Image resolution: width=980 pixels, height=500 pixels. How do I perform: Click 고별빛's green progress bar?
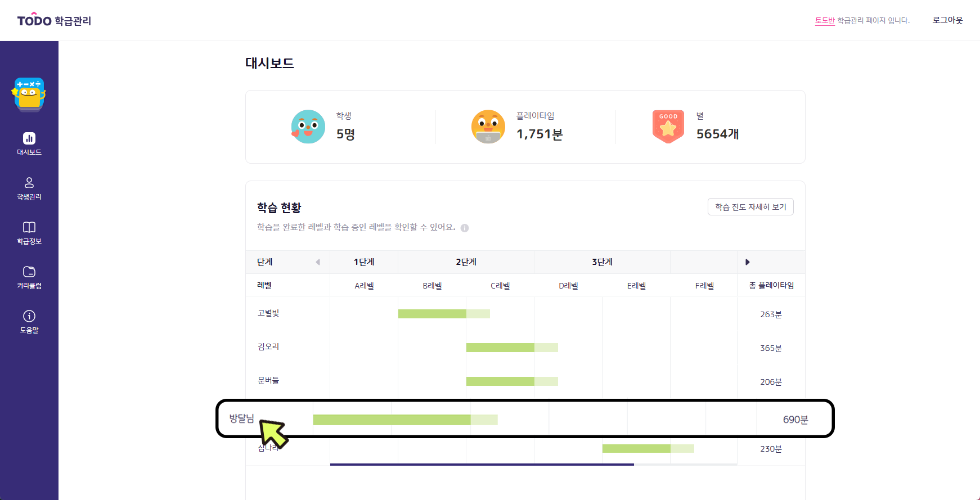[x=432, y=314]
